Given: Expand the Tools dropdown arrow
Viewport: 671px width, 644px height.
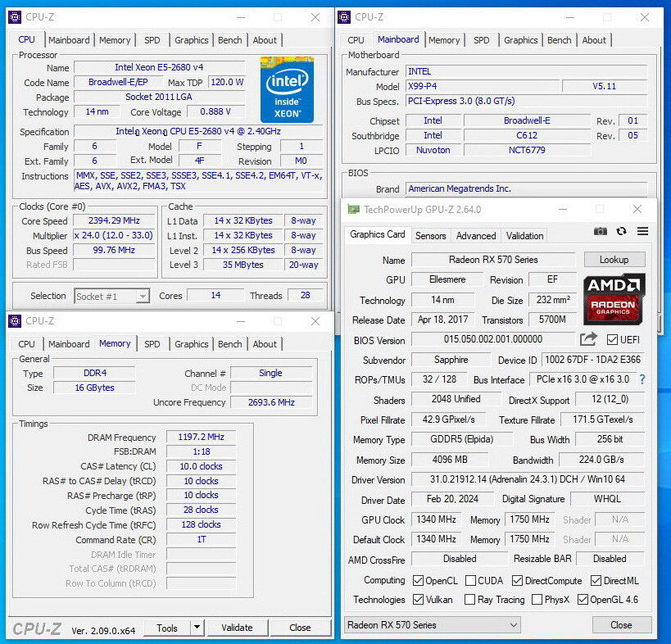Looking at the screenshot, I should (197, 628).
